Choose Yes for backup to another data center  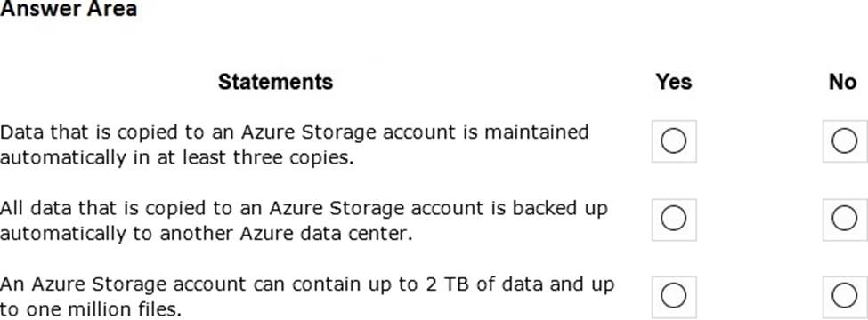[x=674, y=220]
